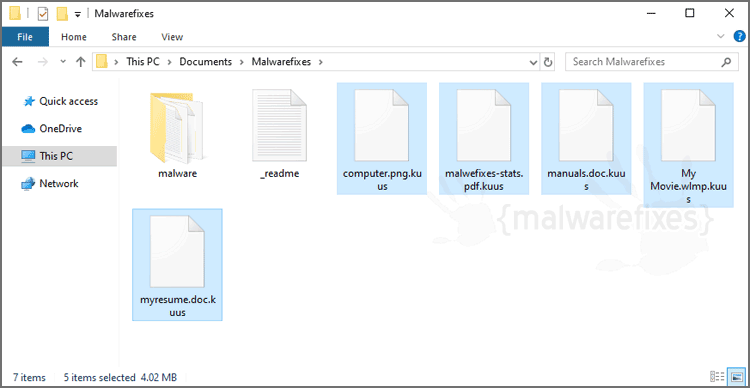Click the 7 items status text
750x388 pixels.
coord(29,377)
